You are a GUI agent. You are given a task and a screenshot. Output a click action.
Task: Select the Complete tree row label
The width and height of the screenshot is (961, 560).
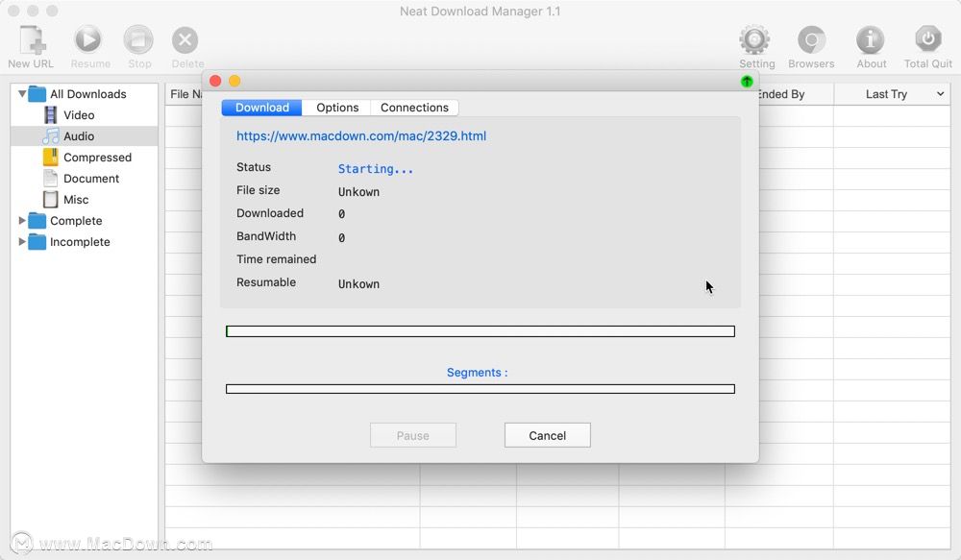76,221
